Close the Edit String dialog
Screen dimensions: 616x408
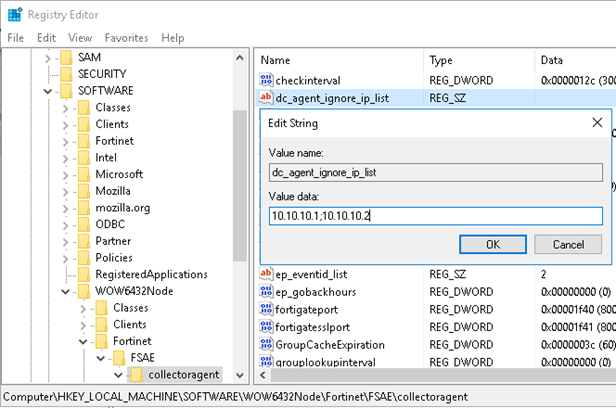point(596,123)
